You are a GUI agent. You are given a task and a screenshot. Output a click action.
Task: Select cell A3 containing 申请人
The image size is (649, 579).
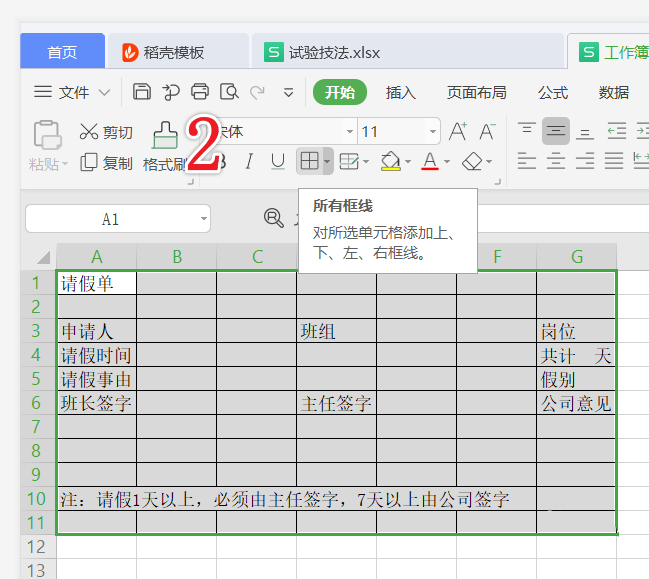[x=96, y=331]
